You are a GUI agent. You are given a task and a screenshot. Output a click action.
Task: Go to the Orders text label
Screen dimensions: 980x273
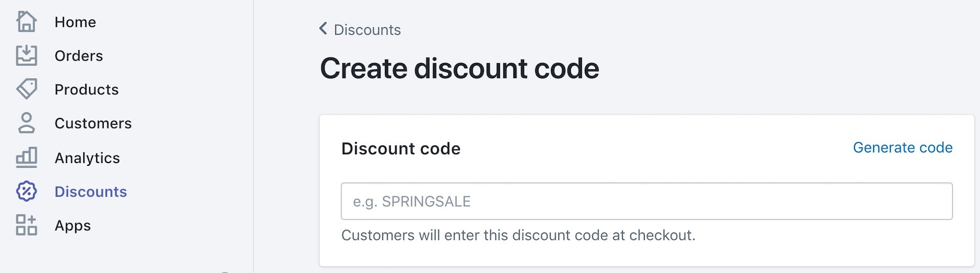click(x=78, y=56)
